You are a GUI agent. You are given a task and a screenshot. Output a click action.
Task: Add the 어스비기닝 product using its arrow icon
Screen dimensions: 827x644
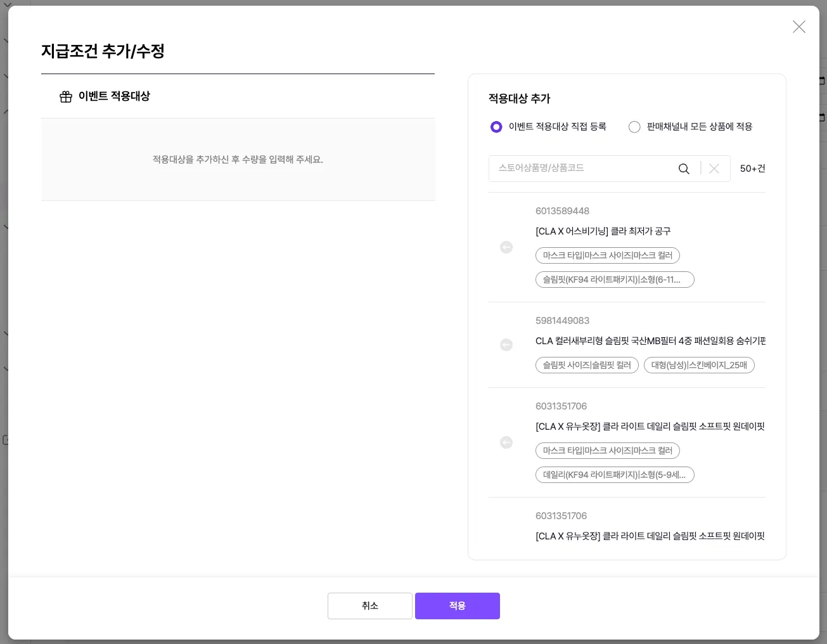click(x=506, y=247)
